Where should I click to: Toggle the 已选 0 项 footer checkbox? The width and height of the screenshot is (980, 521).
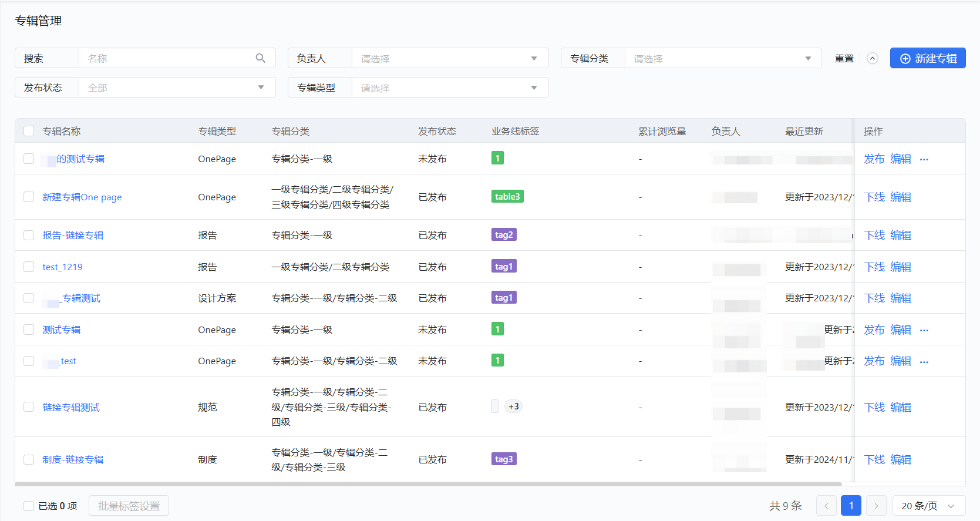[x=29, y=506]
